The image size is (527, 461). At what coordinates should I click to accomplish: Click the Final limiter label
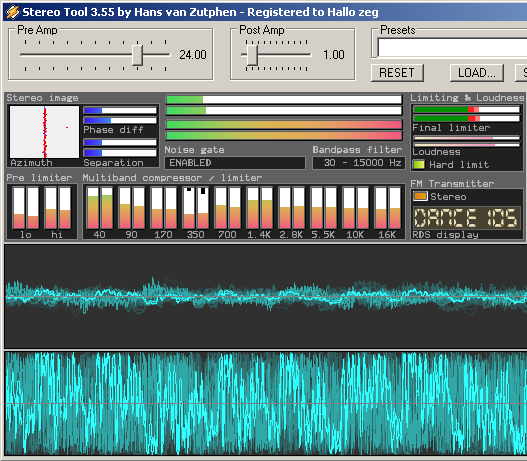click(x=451, y=128)
